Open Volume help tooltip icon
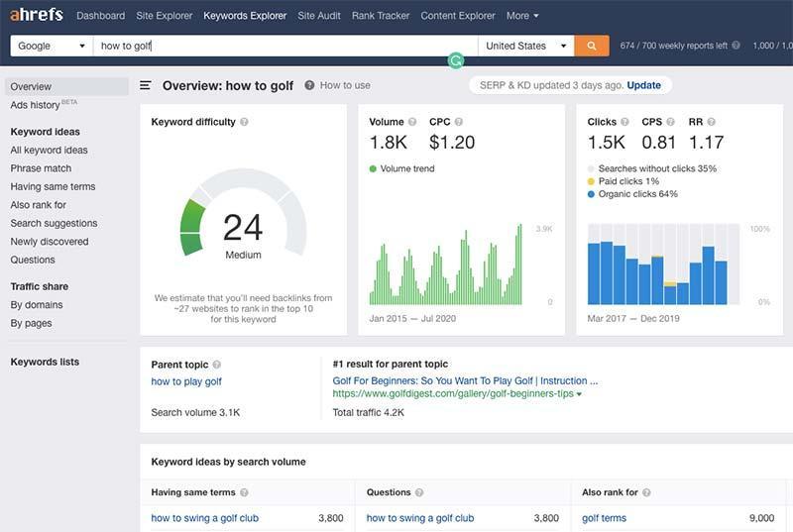The height and width of the screenshot is (532, 793). pyautogui.click(x=412, y=122)
